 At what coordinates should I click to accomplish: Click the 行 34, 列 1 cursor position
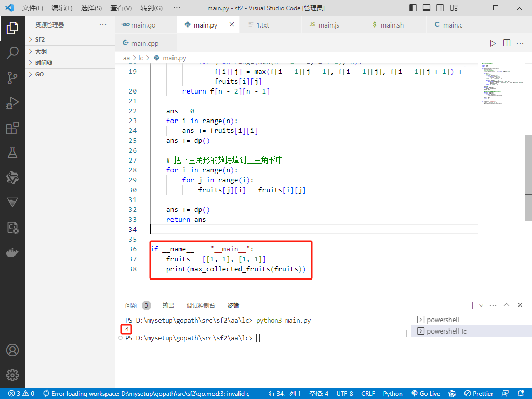point(285,394)
